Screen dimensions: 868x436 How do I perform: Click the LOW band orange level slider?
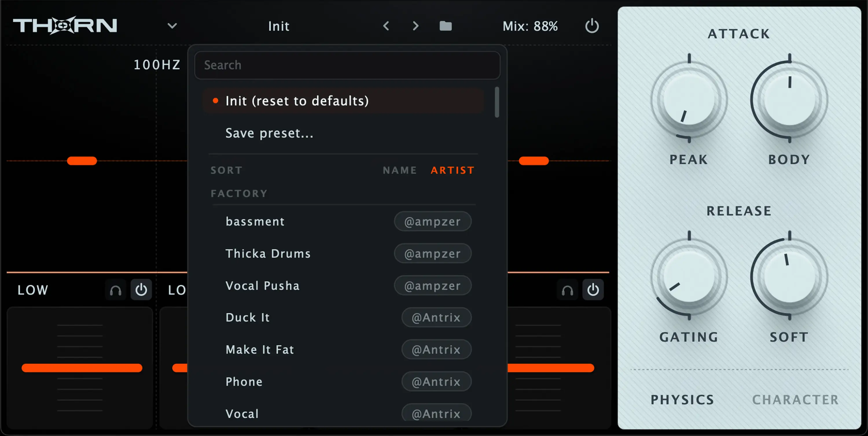pos(82,368)
